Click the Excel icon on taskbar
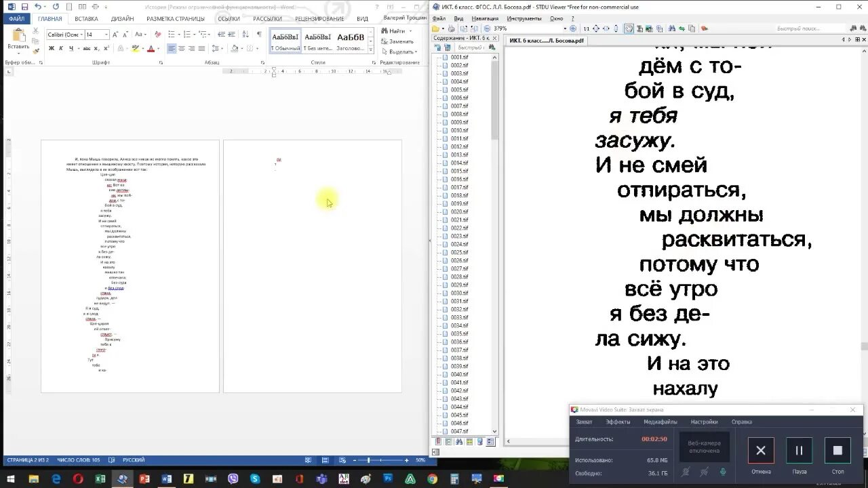Screen dimensions: 868x488 tap(100, 479)
